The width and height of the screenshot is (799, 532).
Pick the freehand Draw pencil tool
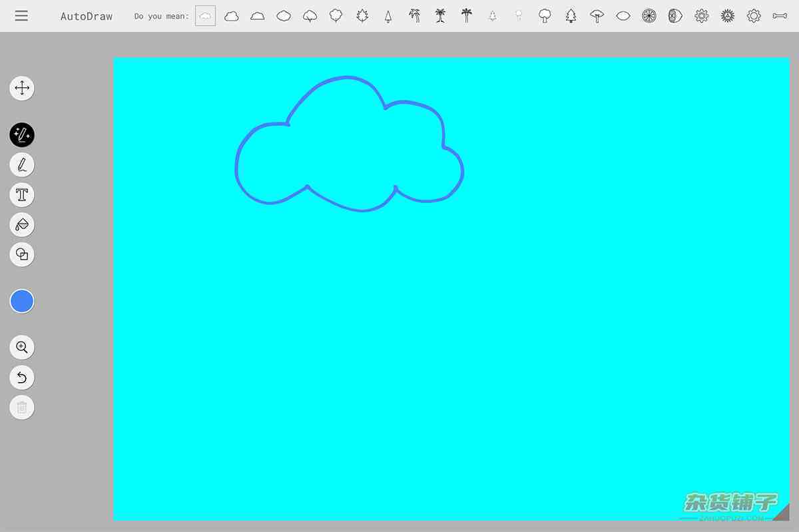(x=22, y=164)
